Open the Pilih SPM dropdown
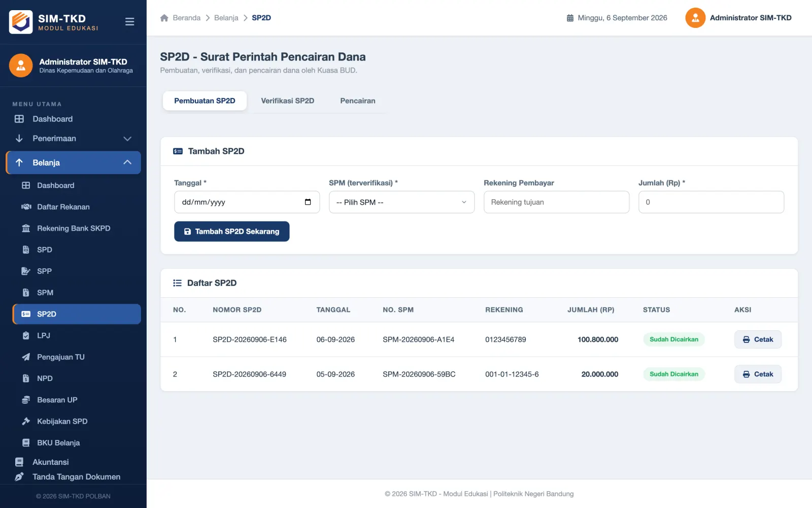Screen dimensions: 812x508 tap(401, 202)
